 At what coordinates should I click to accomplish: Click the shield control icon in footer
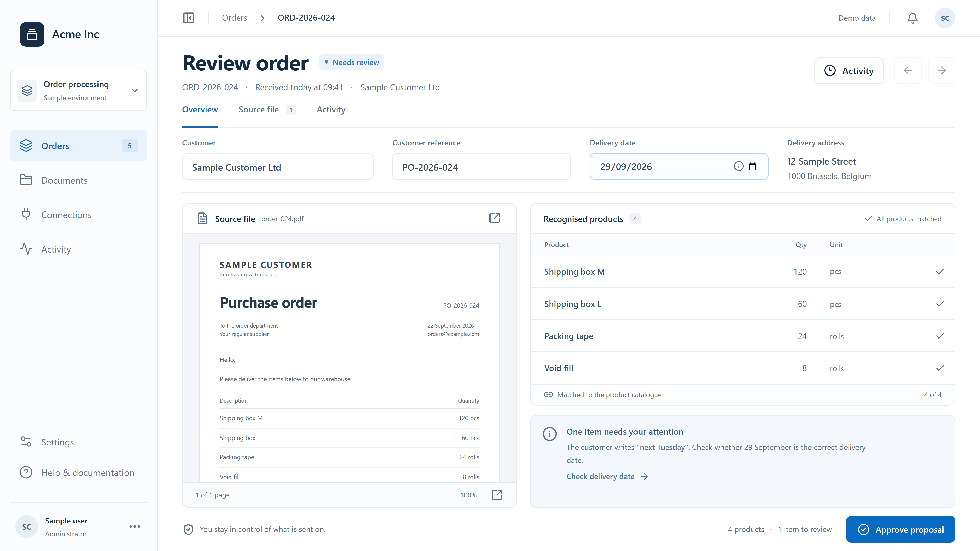coord(188,529)
